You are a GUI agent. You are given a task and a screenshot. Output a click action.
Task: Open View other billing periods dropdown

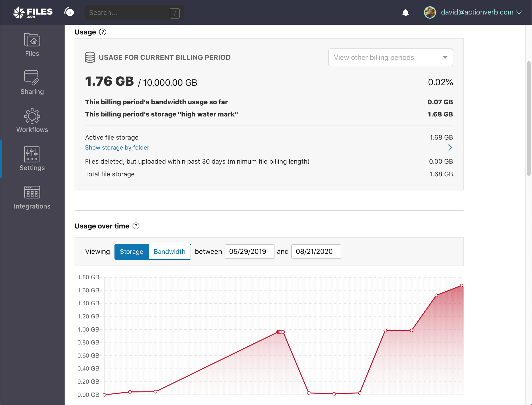click(x=390, y=57)
